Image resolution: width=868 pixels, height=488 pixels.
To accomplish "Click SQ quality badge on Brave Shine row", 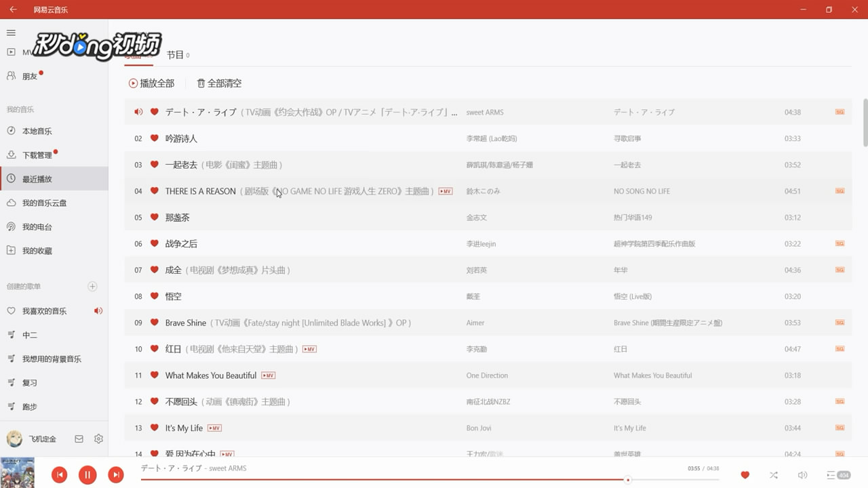I will coord(840,323).
